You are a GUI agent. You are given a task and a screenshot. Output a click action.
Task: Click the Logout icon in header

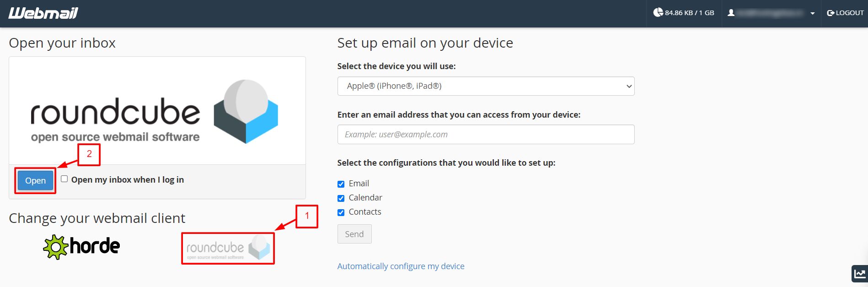830,13
